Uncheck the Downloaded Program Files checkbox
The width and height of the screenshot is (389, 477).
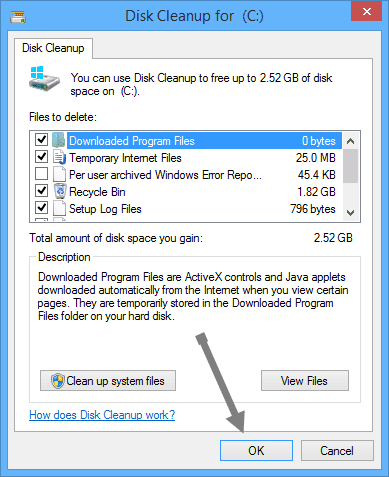(41, 140)
